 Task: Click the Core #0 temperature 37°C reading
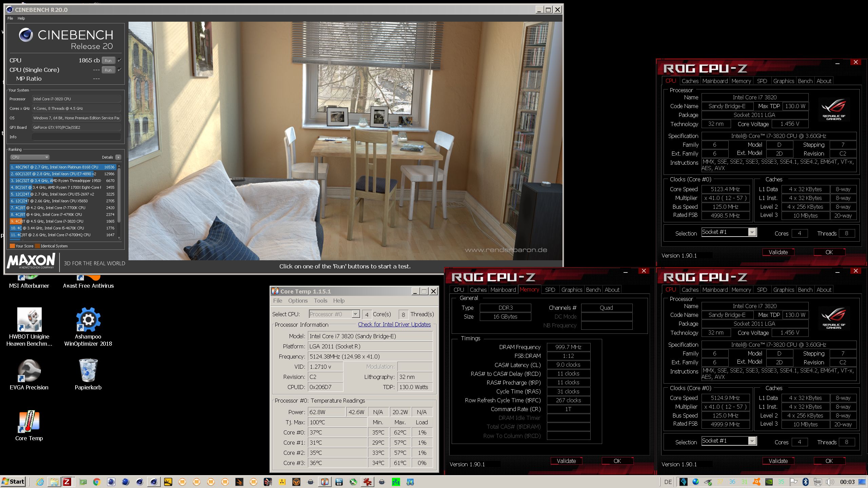(x=338, y=432)
